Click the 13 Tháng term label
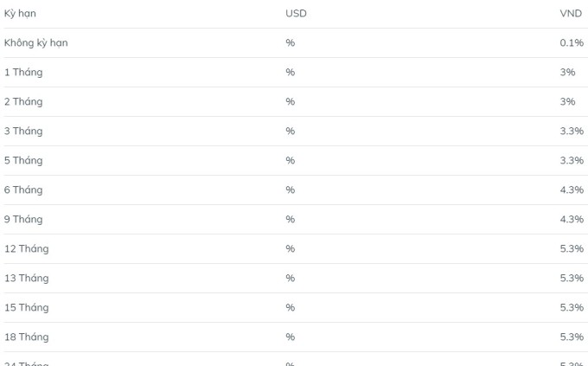This screenshot has height=366, width=588. point(26,279)
